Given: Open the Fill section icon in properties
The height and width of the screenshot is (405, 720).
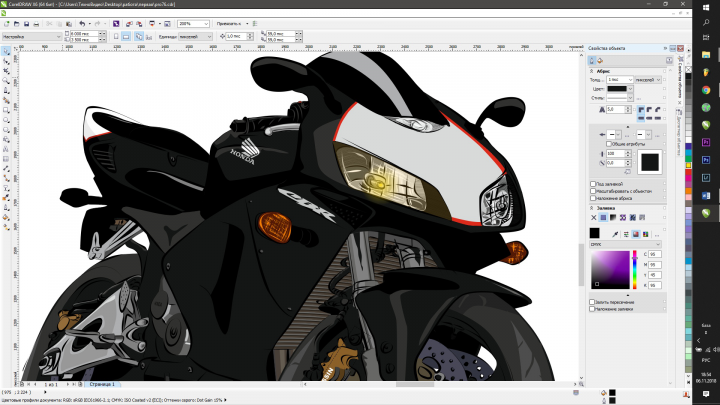Looking at the screenshot, I should coord(600,61).
